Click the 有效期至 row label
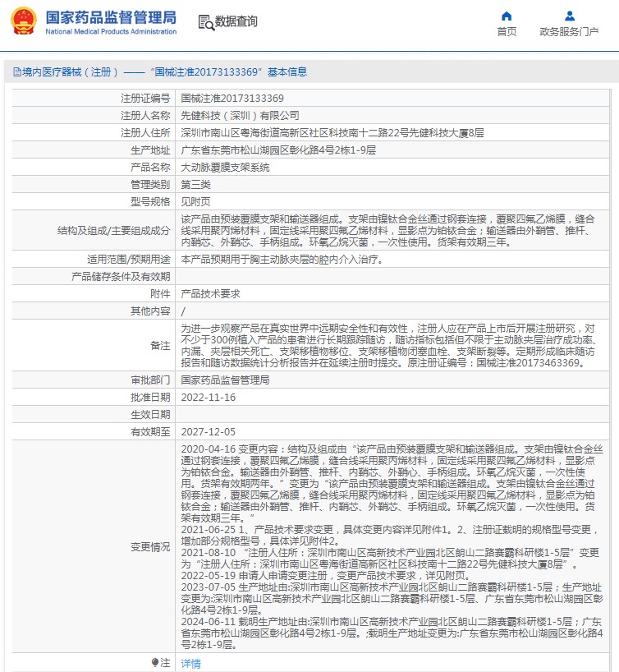The height and width of the screenshot is (672, 619). [x=150, y=431]
